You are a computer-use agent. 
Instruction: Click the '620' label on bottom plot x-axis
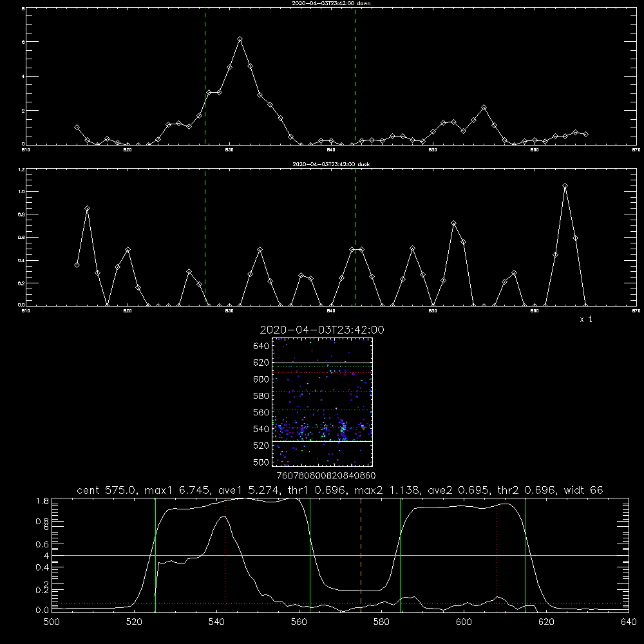546,622
